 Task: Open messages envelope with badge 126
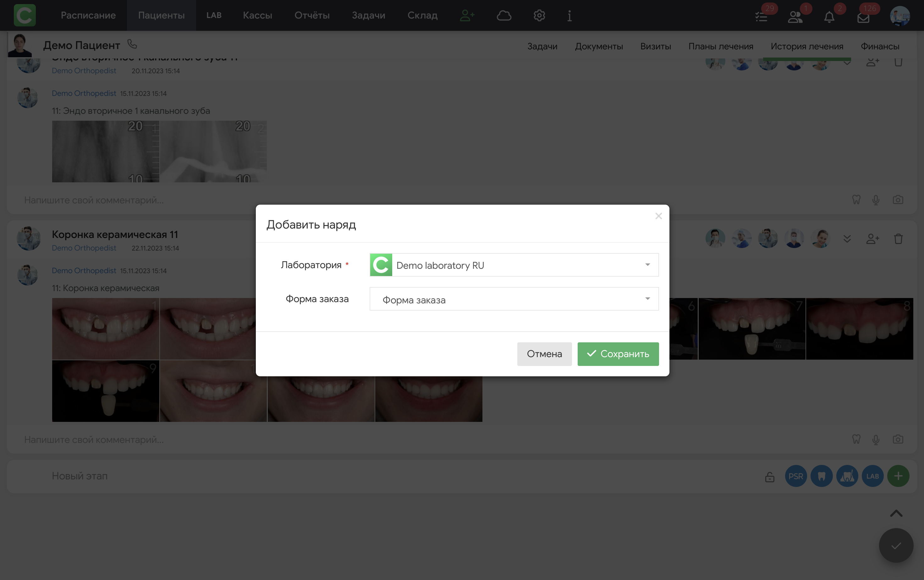pyautogui.click(x=863, y=18)
